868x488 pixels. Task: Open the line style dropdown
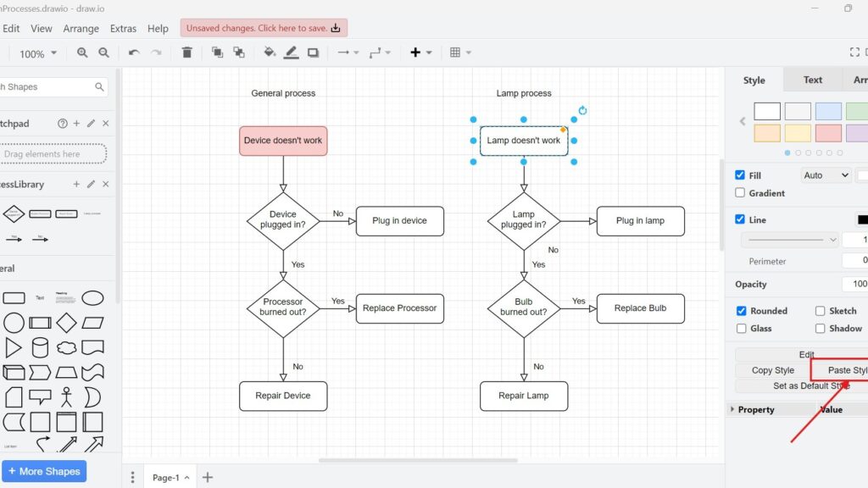790,240
